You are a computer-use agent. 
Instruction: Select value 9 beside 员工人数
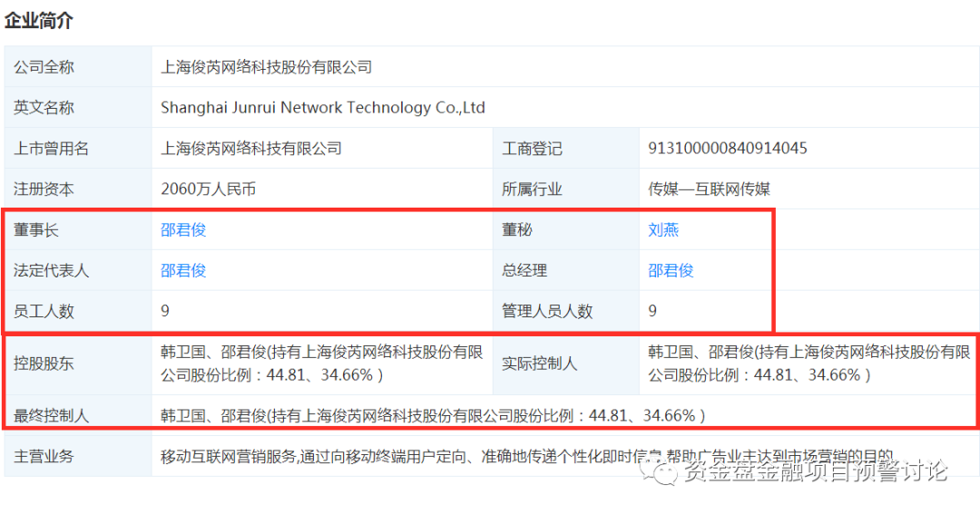(165, 311)
